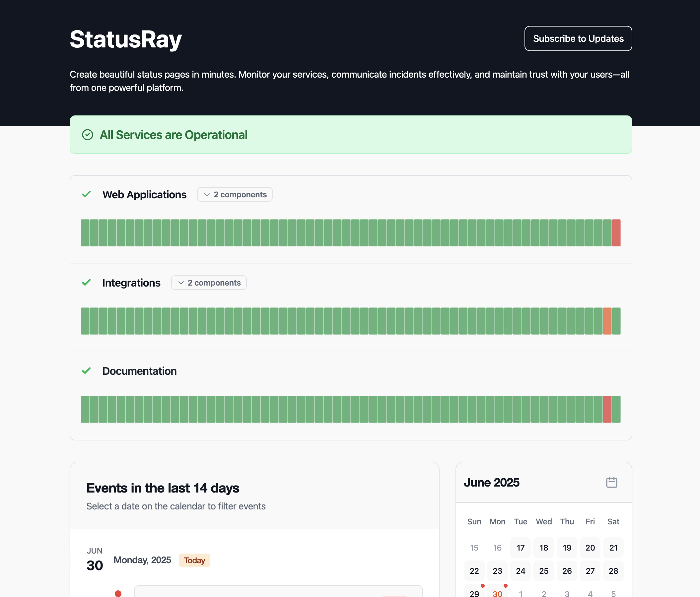Screen dimensions: 700x597
Task: Click the Documentation green checkmark icon
Action: pos(87,370)
